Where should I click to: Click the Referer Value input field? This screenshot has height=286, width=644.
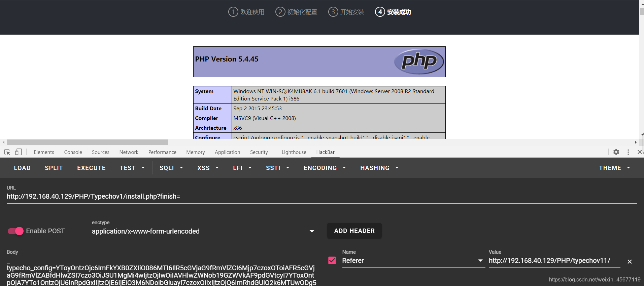click(x=554, y=260)
